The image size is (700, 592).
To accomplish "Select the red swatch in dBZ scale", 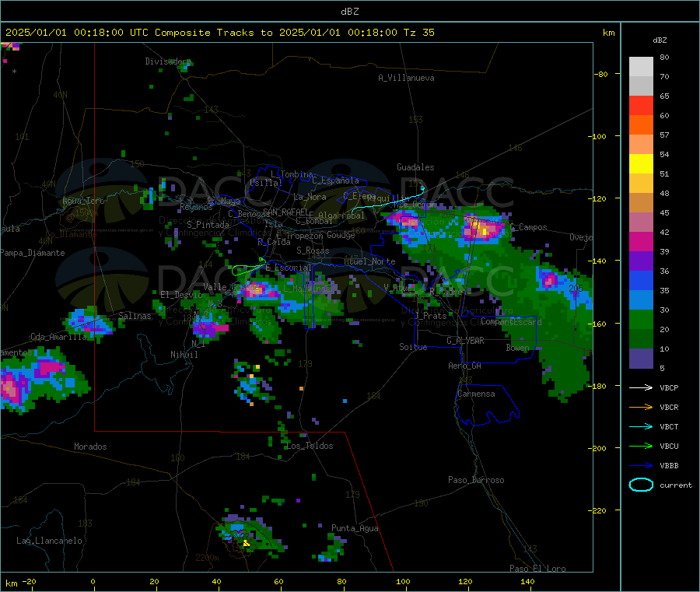I will coord(641,105).
